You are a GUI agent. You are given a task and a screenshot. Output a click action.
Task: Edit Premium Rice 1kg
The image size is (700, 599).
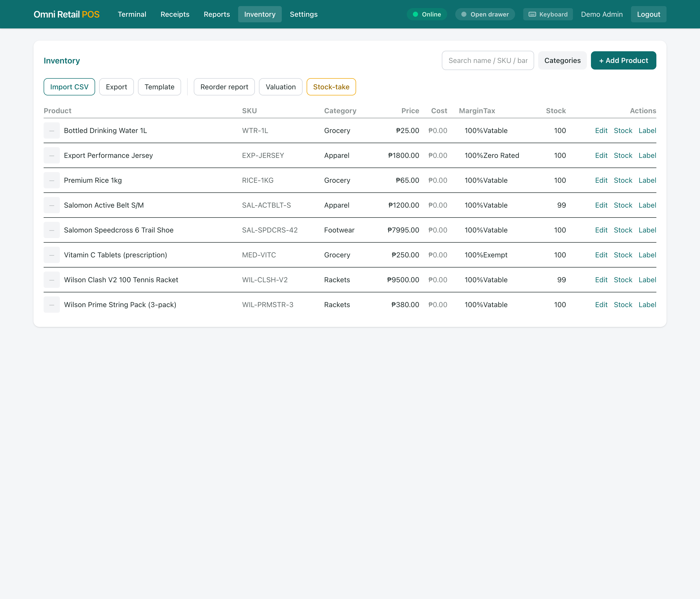pos(601,180)
